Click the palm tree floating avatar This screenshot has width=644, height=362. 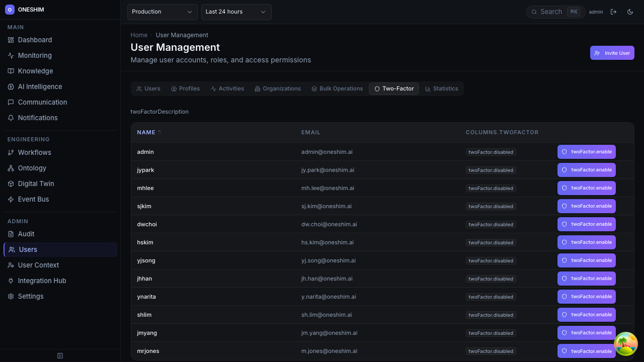click(x=626, y=344)
